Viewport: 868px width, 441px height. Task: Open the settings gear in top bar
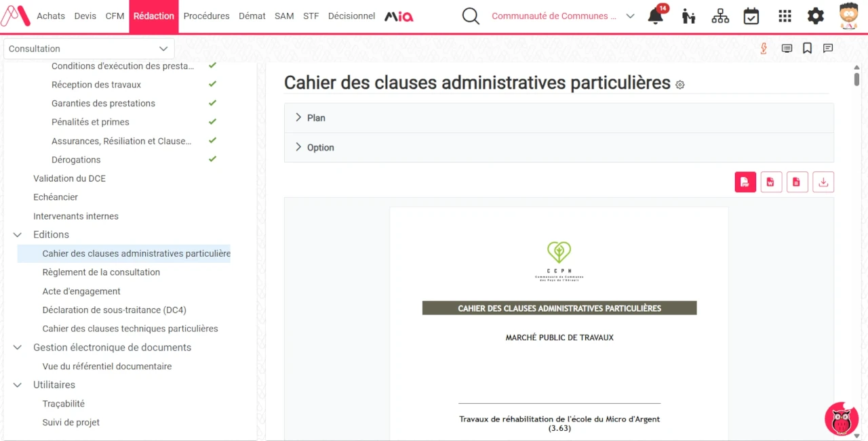pyautogui.click(x=816, y=16)
